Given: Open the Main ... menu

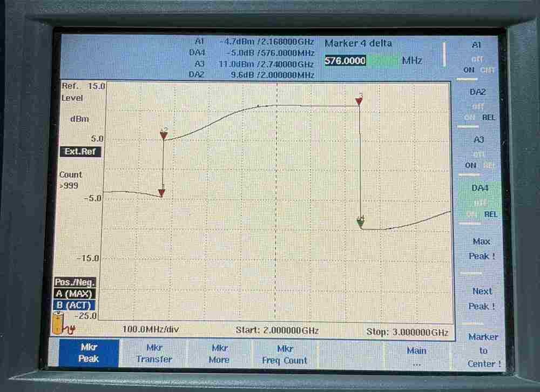Looking at the screenshot, I should click(416, 356).
